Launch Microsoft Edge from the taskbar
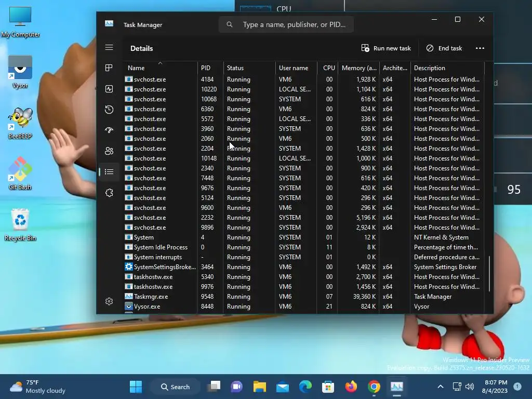The image size is (532, 399). click(x=305, y=387)
